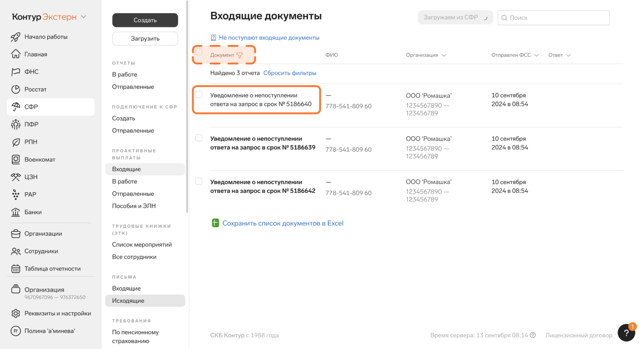Go to Список мероприятий under Трудовые книжки

142,244
